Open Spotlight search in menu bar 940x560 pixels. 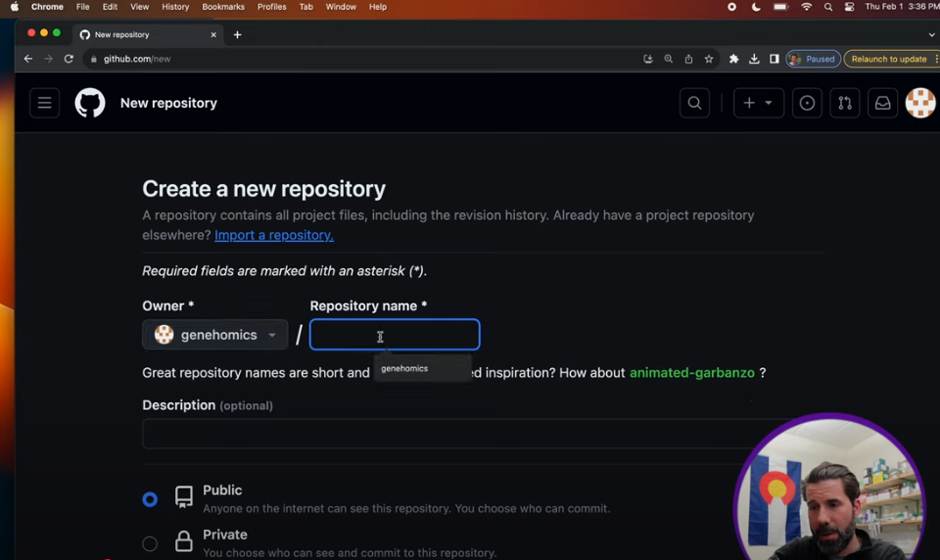click(x=828, y=7)
